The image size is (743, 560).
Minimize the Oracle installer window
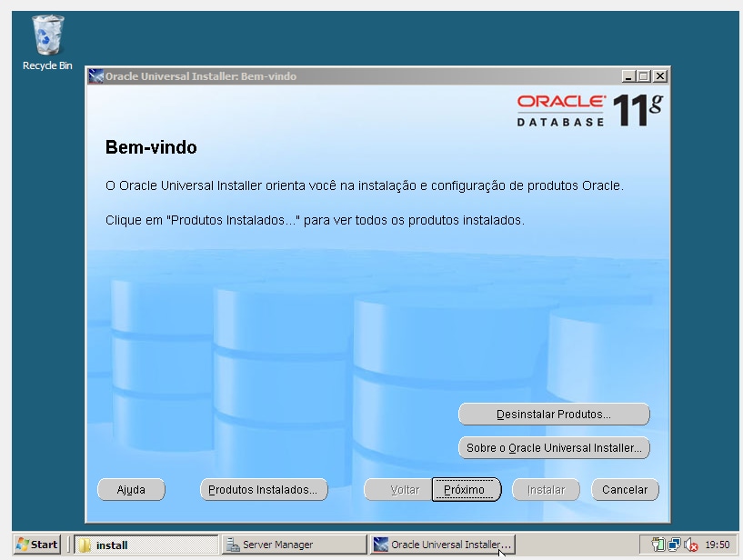(x=628, y=76)
